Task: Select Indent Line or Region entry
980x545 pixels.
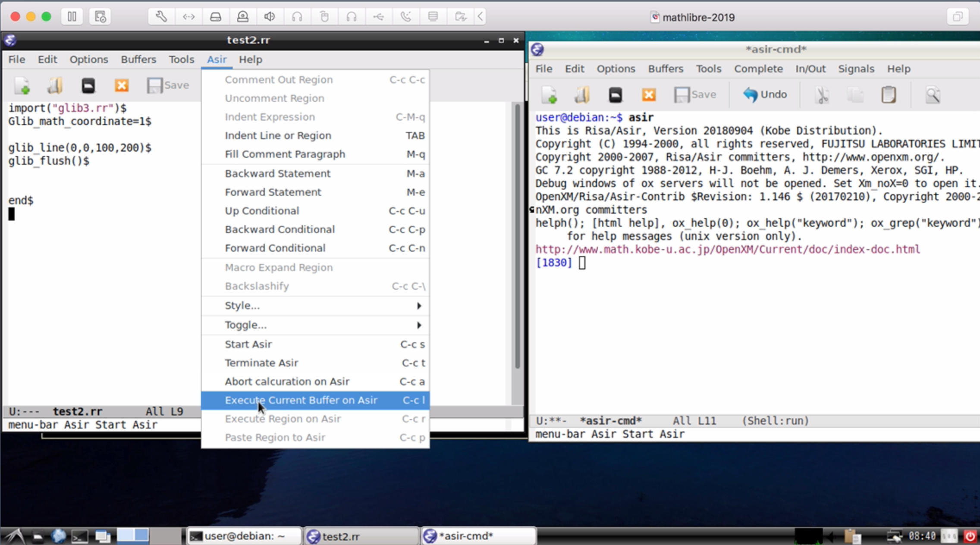Action: click(x=315, y=135)
